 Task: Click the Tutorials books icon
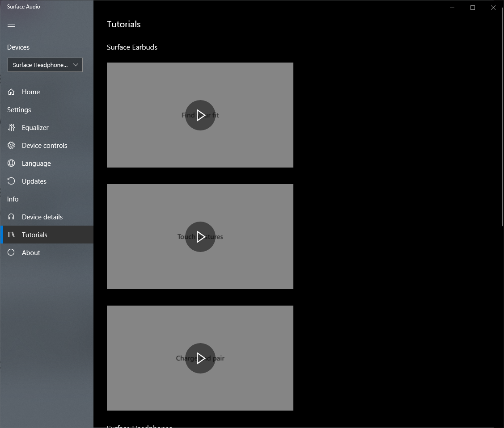tap(12, 235)
